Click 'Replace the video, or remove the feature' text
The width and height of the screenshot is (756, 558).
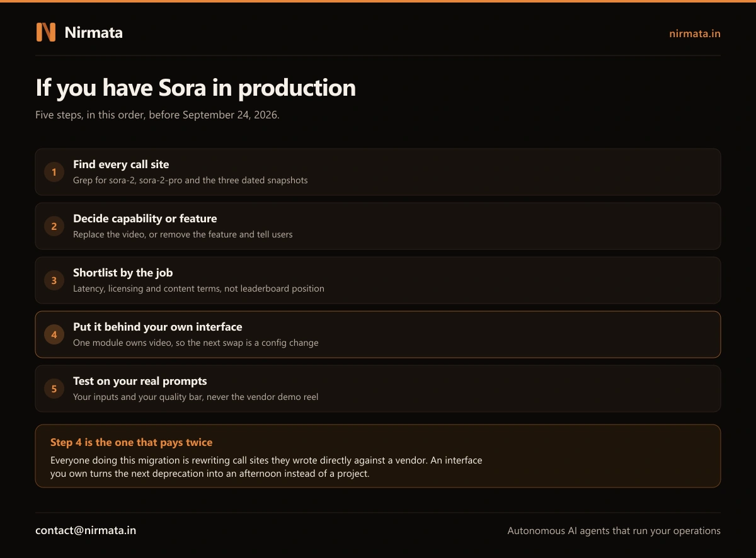coord(183,234)
